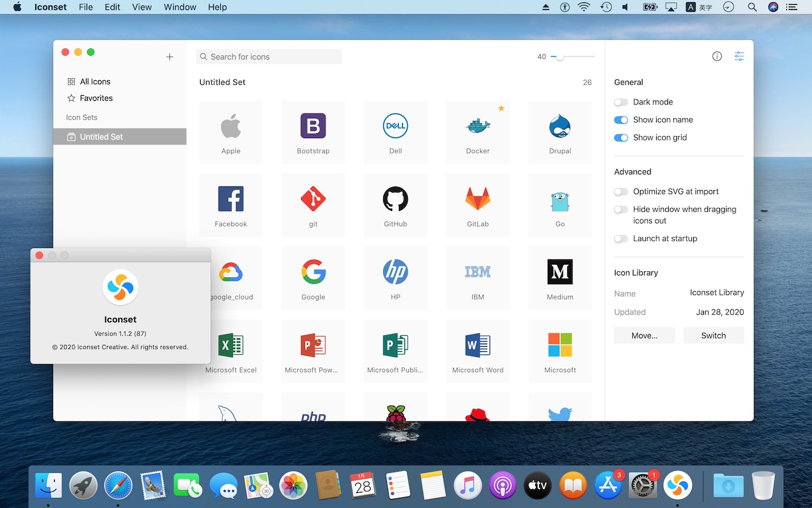Screen dimensions: 812x508
Task: Select the Facebook icon tile
Action: [x=231, y=205]
